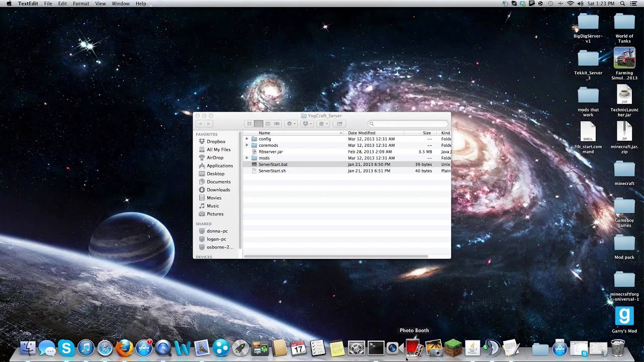Select the Garry's Mod desktop icon

click(624, 320)
